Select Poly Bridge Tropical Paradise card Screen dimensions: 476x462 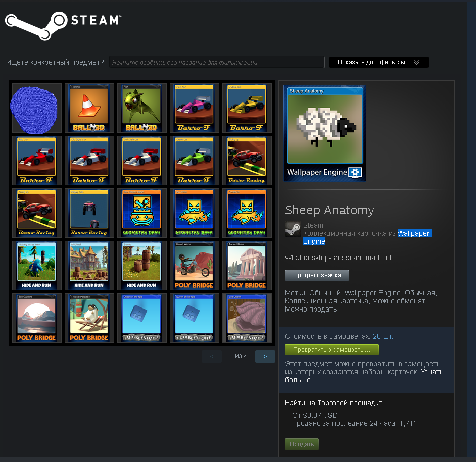[89, 318]
